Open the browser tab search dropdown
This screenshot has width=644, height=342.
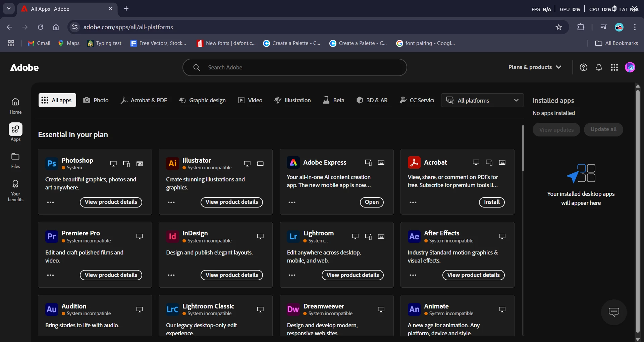[x=9, y=9]
